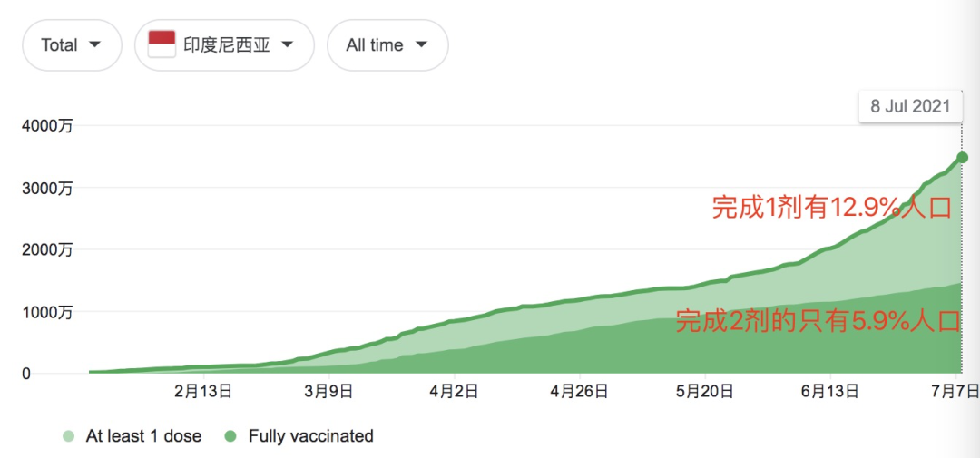Click the All time dropdown arrow
The width and height of the screenshot is (980, 458).
pyautogui.click(x=421, y=44)
